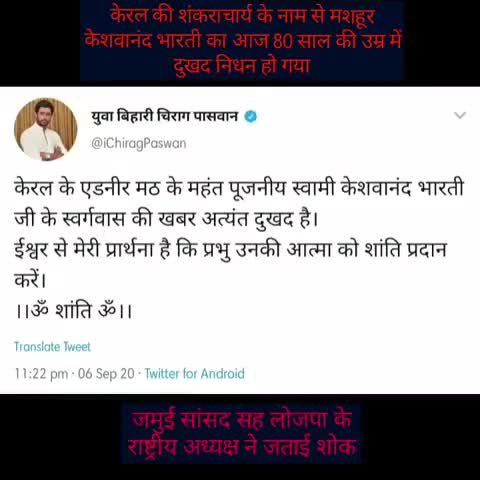
Task: Select the tweet's first line about केशवानंद भारती
Action: [239, 188]
